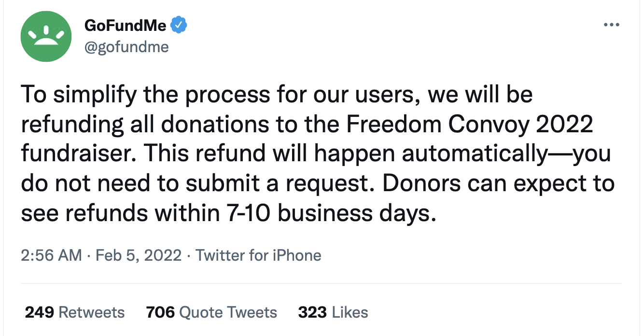Open the GoFundMe display name profile link
Screen dimensions: 644x336
126,26
